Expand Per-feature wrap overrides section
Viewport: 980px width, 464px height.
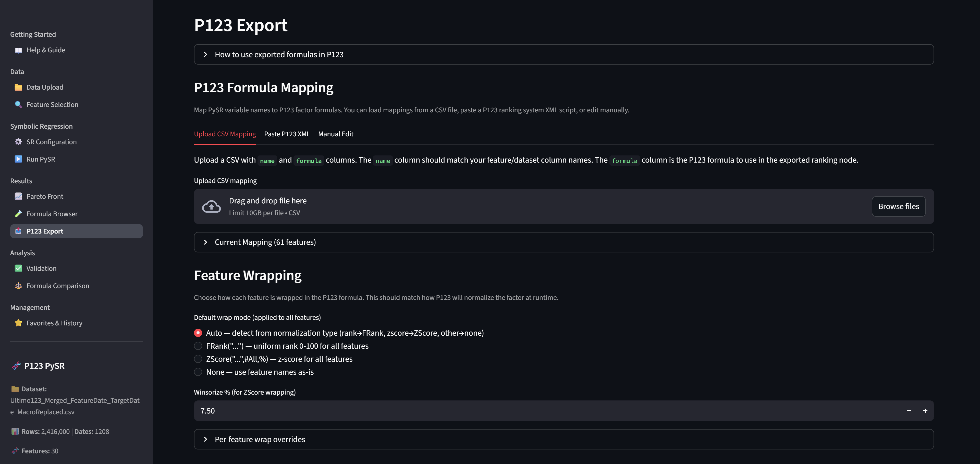coord(260,439)
